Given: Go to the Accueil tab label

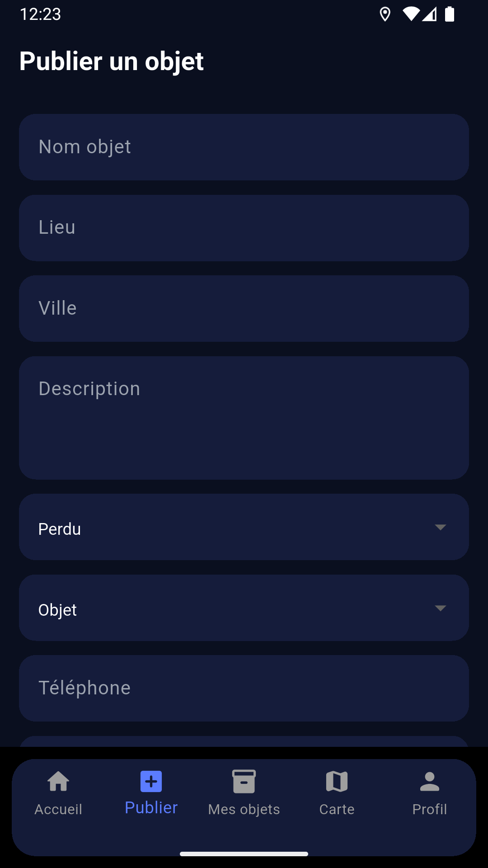Looking at the screenshot, I should (x=58, y=809).
